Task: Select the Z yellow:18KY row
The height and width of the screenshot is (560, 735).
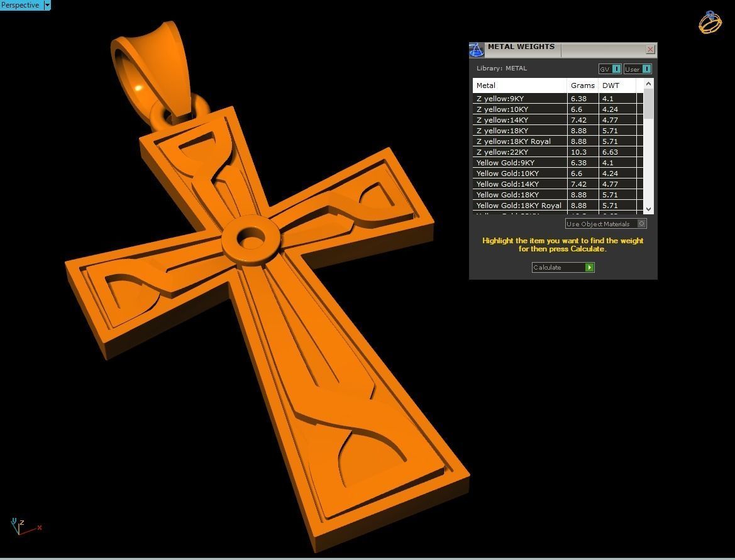Action: tap(558, 131)
